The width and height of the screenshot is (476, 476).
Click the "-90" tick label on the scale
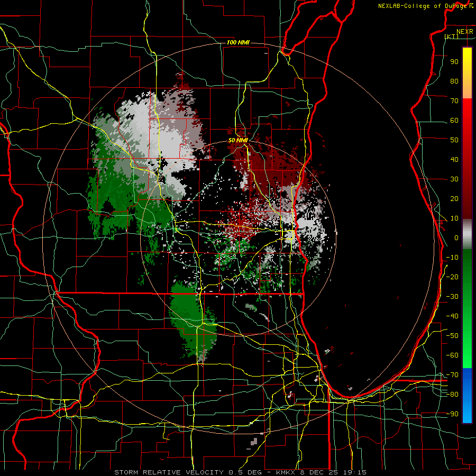452,414
